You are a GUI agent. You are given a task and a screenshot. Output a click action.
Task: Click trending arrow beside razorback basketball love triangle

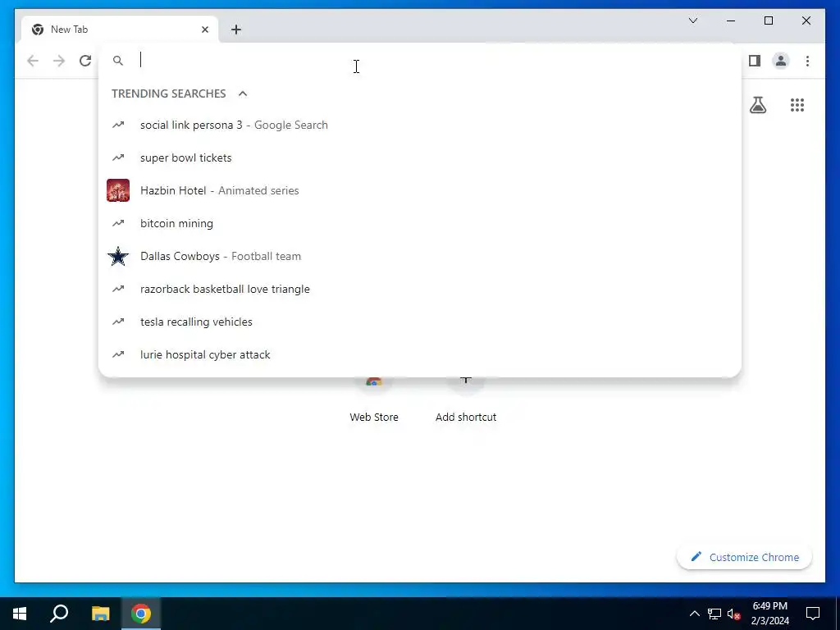tap(118, 289)
